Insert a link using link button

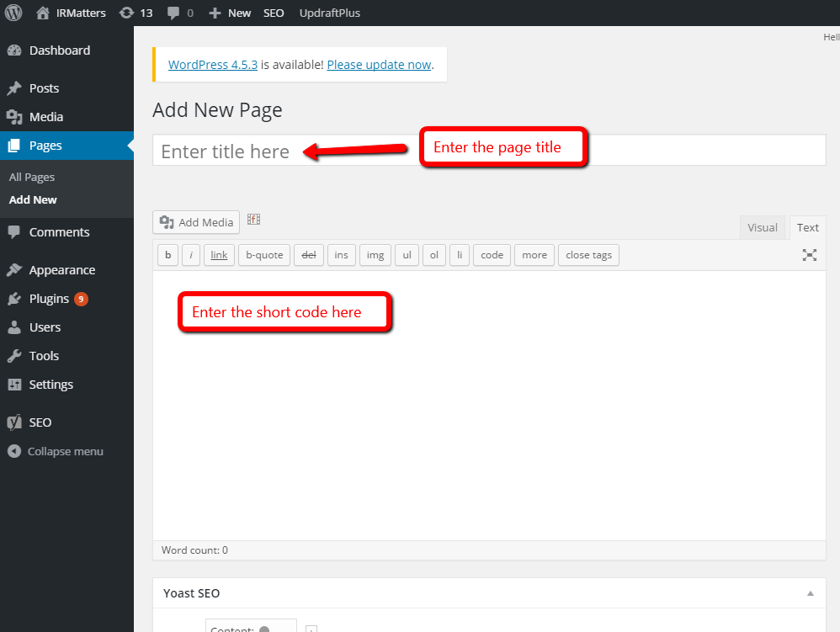[x=219, y=255]
